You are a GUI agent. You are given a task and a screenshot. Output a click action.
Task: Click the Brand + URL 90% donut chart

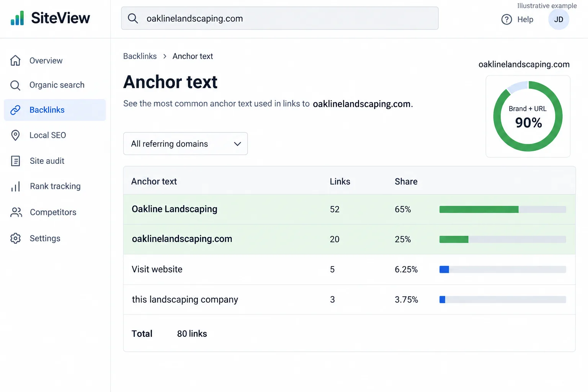click(528, 116)
